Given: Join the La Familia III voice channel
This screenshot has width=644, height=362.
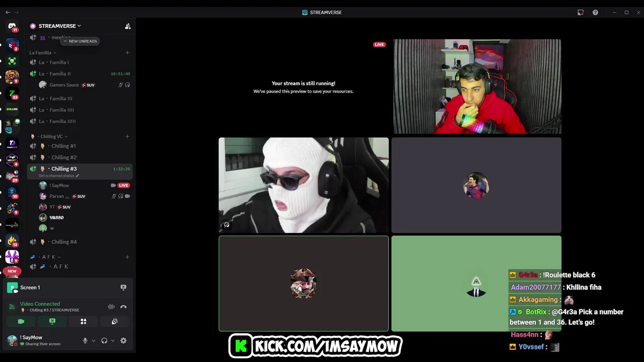Looking at the screenshot, I should [79, 99].
